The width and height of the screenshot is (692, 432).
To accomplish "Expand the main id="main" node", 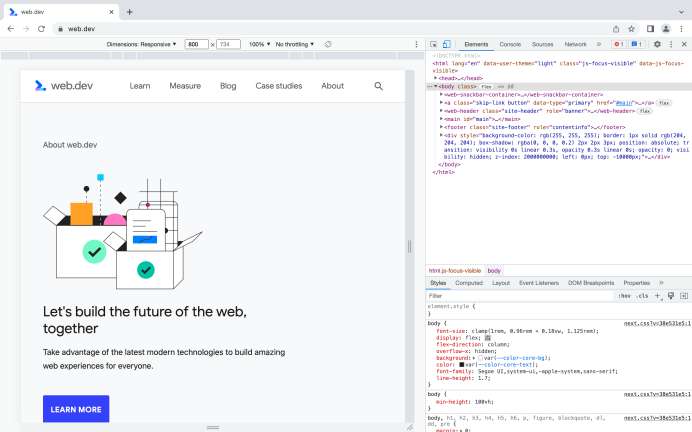I will (x=441, y=119).
